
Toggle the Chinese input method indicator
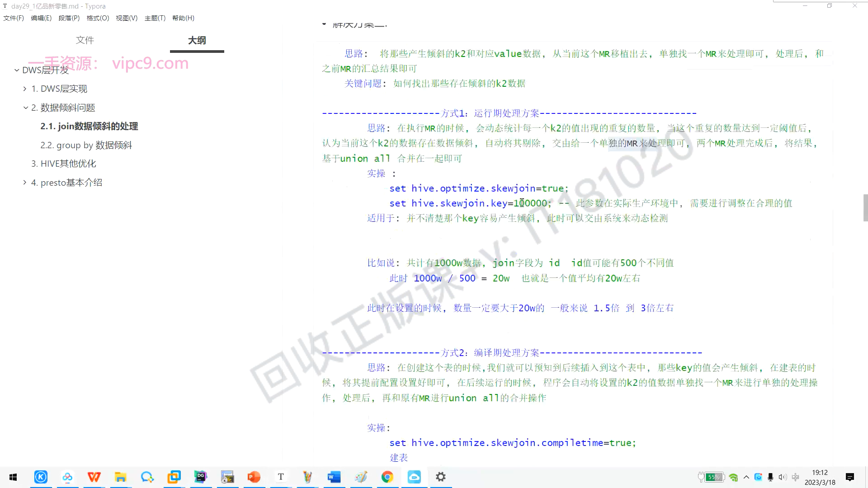coord(796,477)
